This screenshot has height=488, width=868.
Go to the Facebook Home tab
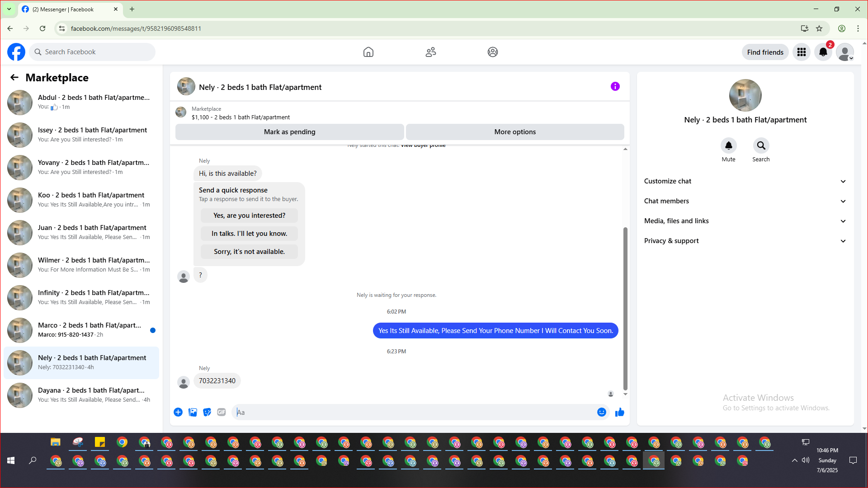(x=368, y=52)
